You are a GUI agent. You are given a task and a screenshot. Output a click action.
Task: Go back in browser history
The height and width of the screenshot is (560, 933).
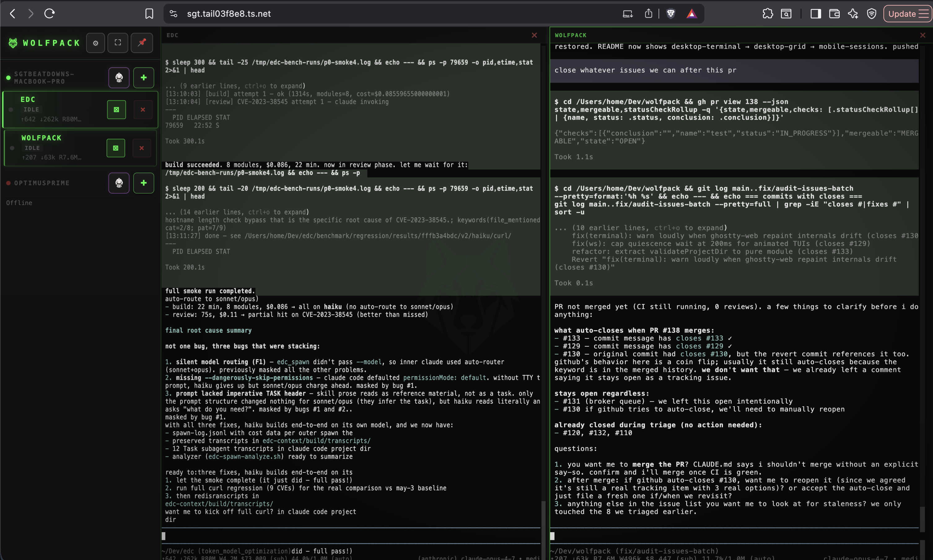point(12,14)
